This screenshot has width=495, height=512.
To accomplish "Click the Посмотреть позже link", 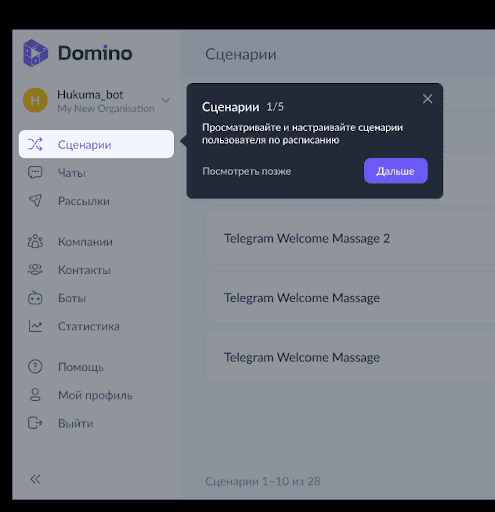I will pos(246,171).
